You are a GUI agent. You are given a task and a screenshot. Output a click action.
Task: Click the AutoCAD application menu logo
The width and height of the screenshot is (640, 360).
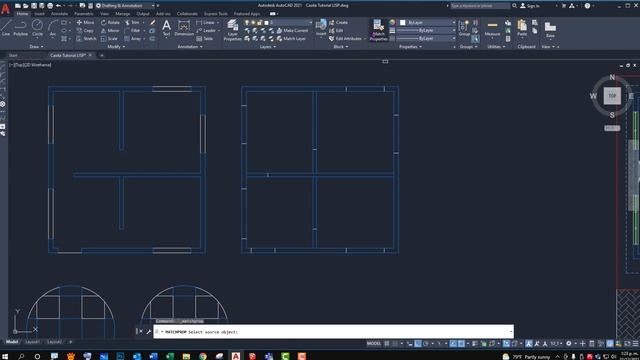coord(5,9)
